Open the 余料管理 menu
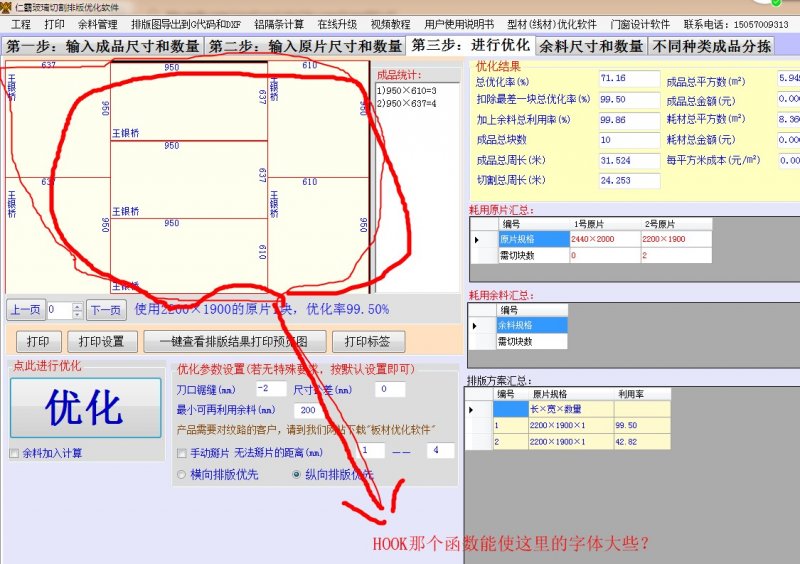 pos(97,24)
